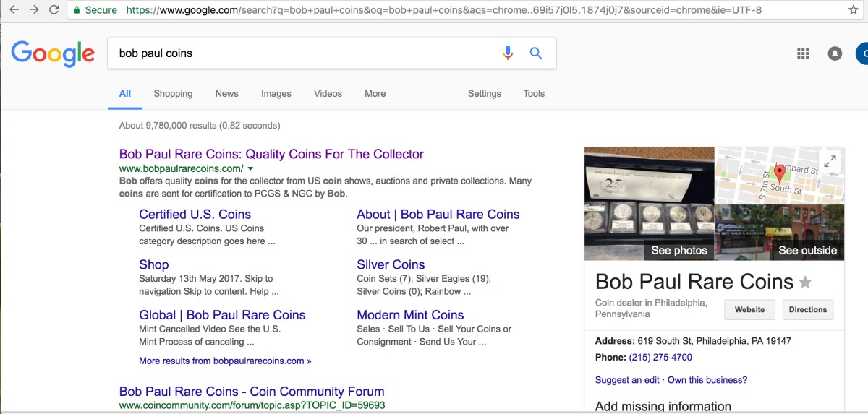This screenshot has height=414, width=868.
Task: Open the search Tools options
Action: click(x=534, y=94)
